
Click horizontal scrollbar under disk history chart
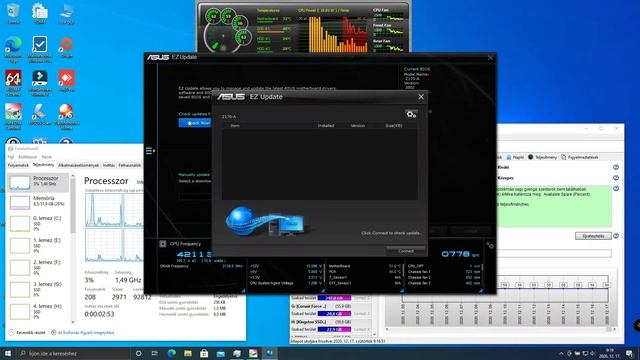coord(500,329)
